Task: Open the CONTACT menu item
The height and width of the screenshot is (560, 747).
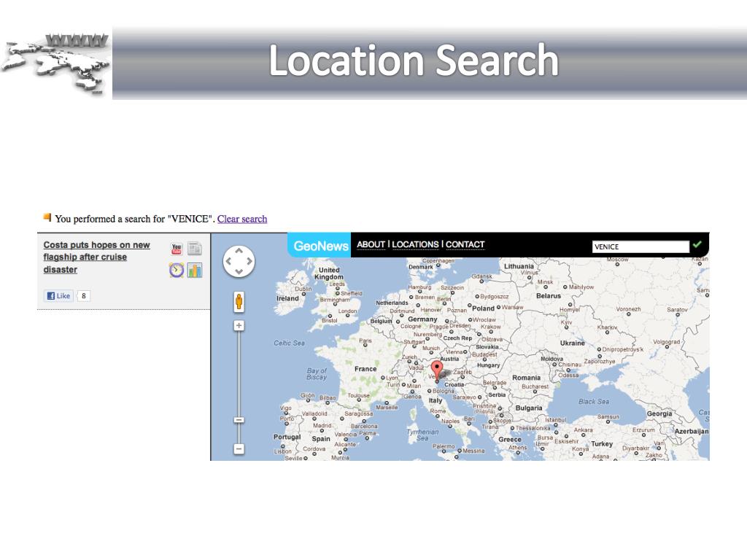Action: (465, 244)
